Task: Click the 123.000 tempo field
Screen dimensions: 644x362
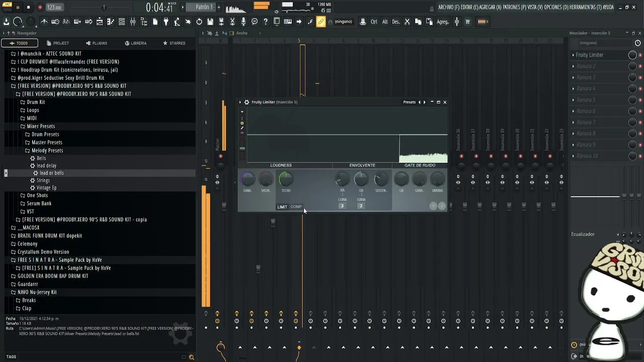Action: [54, 8]
